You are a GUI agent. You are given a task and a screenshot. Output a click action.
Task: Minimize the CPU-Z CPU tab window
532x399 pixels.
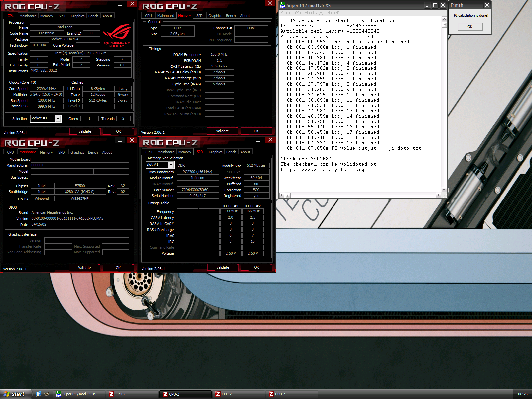click(120, 5)
